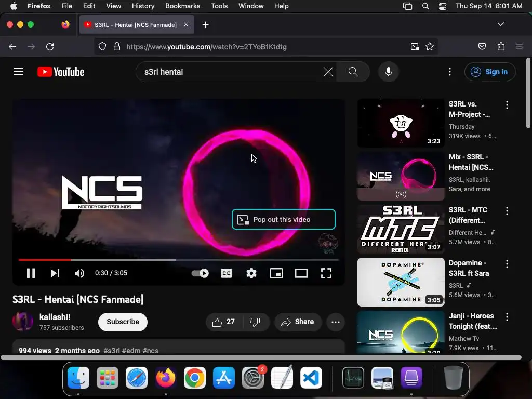Screen dimensions: 532x399
Task: Open more actions ellipsis under video
Action: pyautogui.click(x=336, y=322)
